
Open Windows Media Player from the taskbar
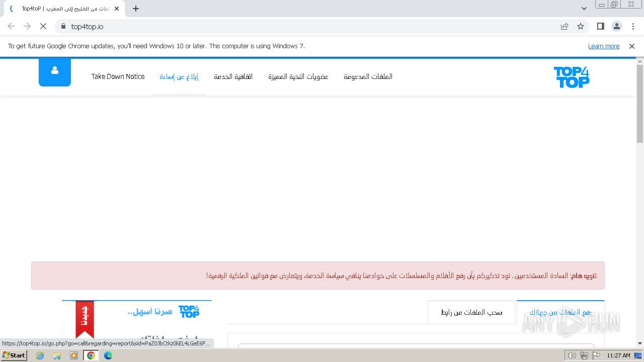(74, 355)
